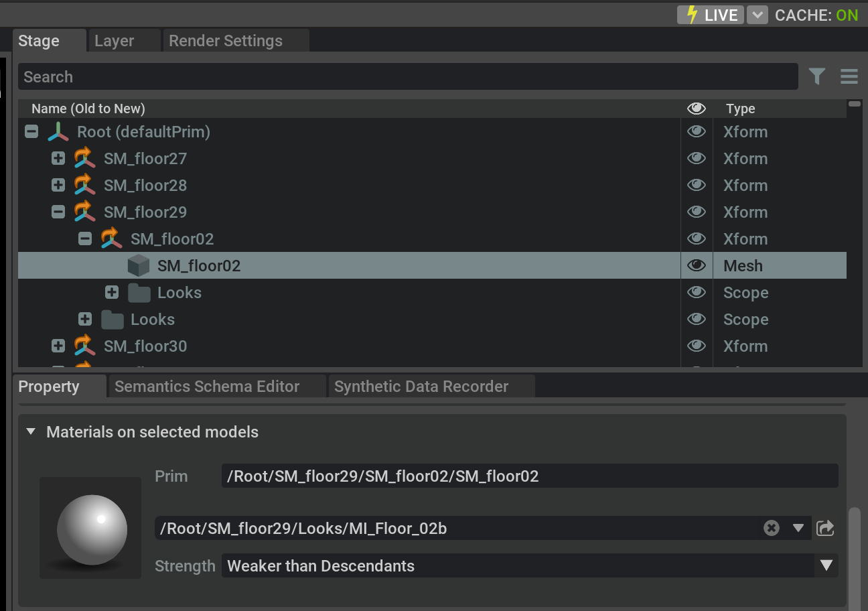Hide the SM_floor28 xform with eye icon
868x611 pixels.
(697, 186)
